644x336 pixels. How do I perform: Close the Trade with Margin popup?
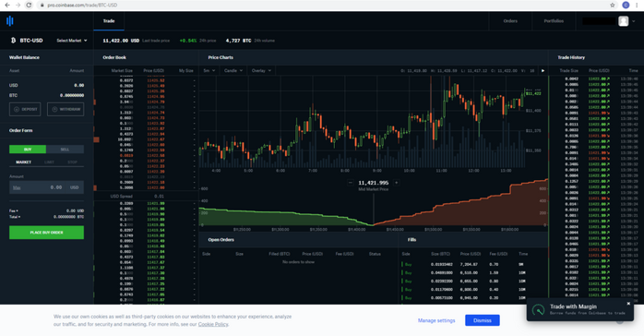628,304
